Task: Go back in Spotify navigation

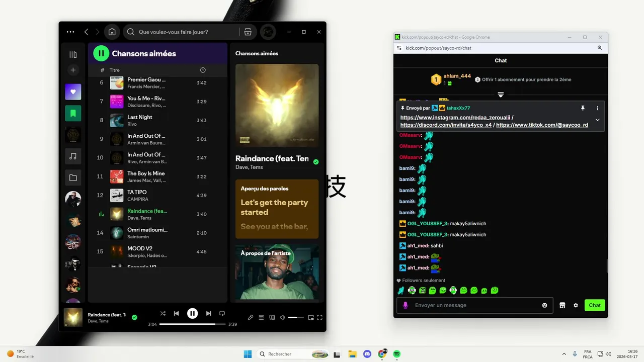Action: pyautogui.click(x=86, y=32)
